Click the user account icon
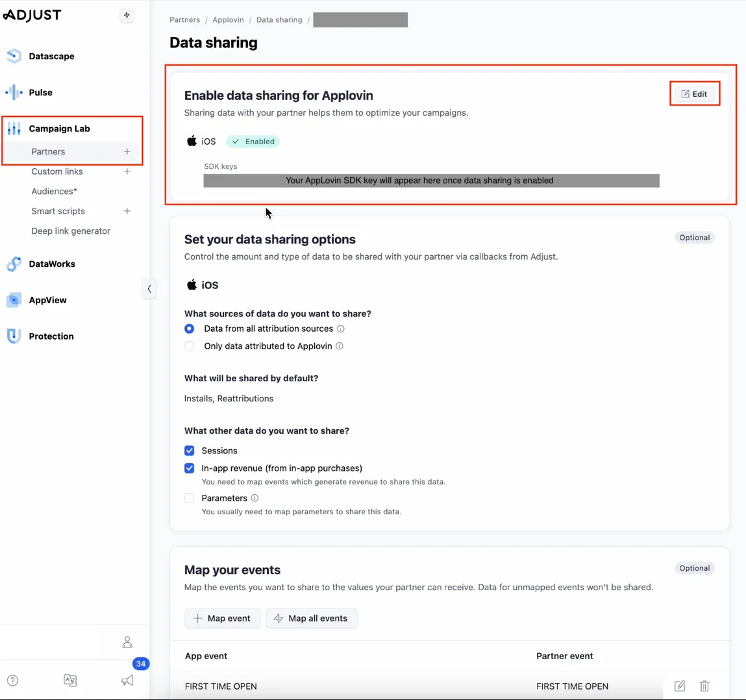746x700 pixels. 127,642
